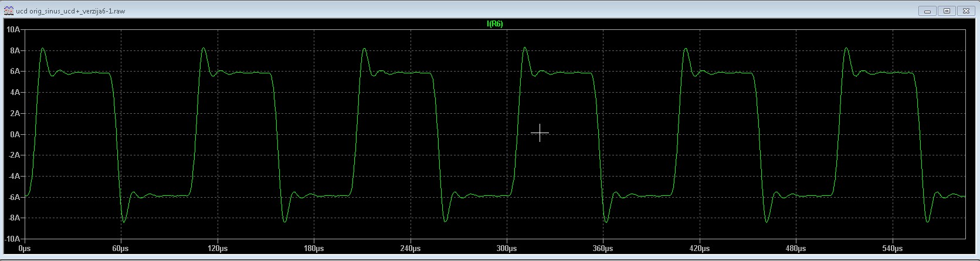980x261 pixels.
Task: Click the 360µs time axis label
Action: pyautogui.click(x=602, y=249)
